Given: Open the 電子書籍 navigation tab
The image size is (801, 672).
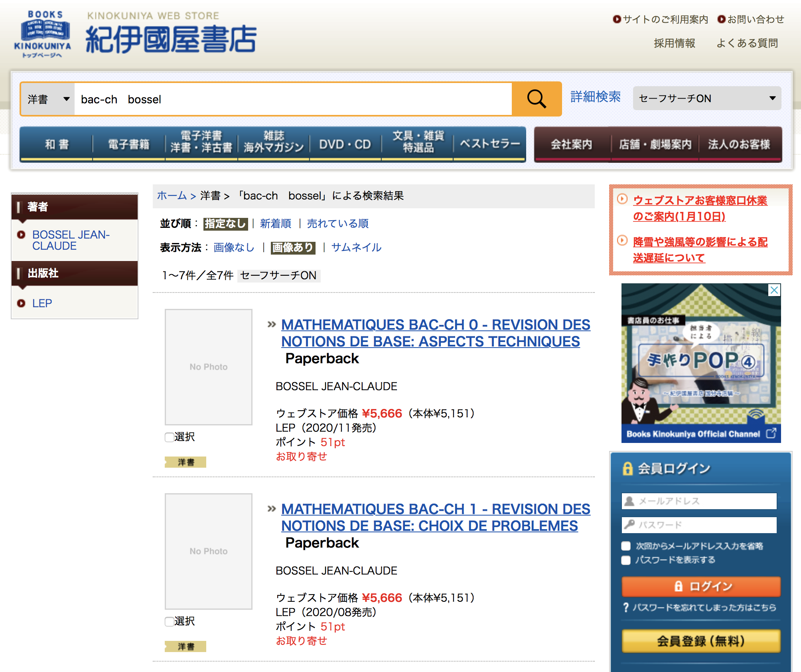Looking at the screenshot, I should click(x=129, y=144).
